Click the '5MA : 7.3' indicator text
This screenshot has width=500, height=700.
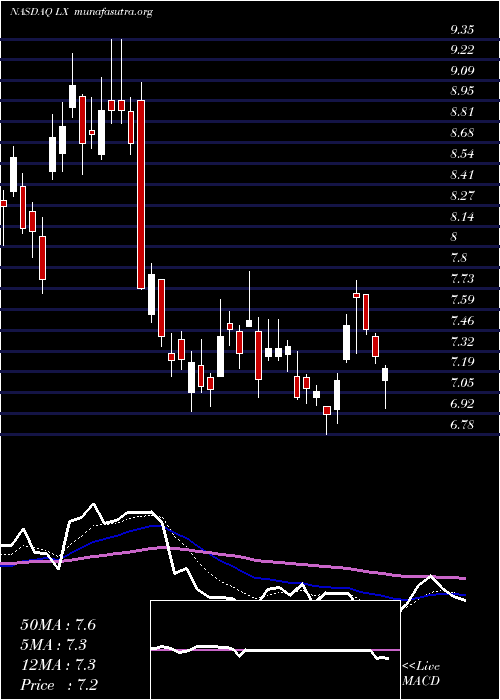point(53,644)
